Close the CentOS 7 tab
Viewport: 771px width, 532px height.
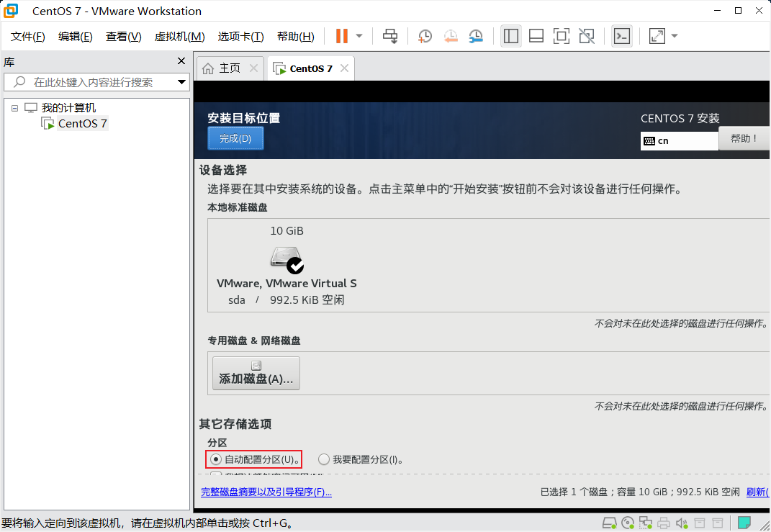345,68
